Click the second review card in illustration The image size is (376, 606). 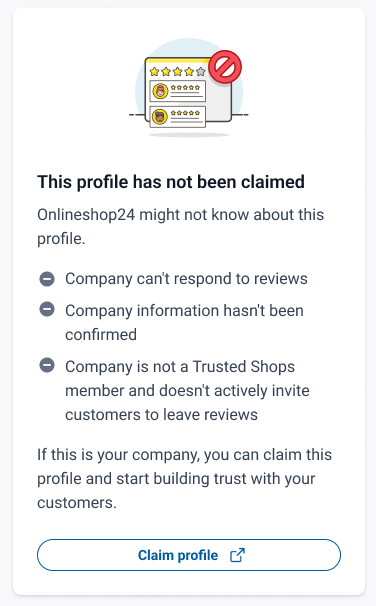(177, 116)
